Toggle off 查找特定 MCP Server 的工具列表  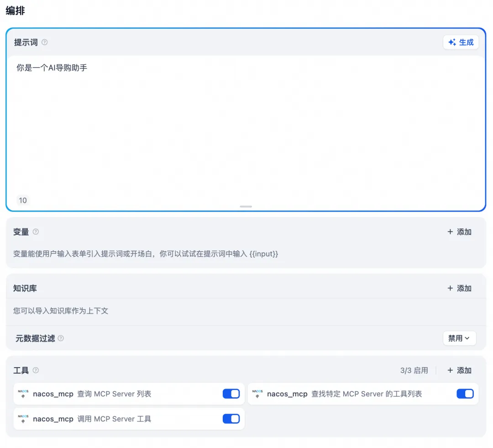(465, 393)
